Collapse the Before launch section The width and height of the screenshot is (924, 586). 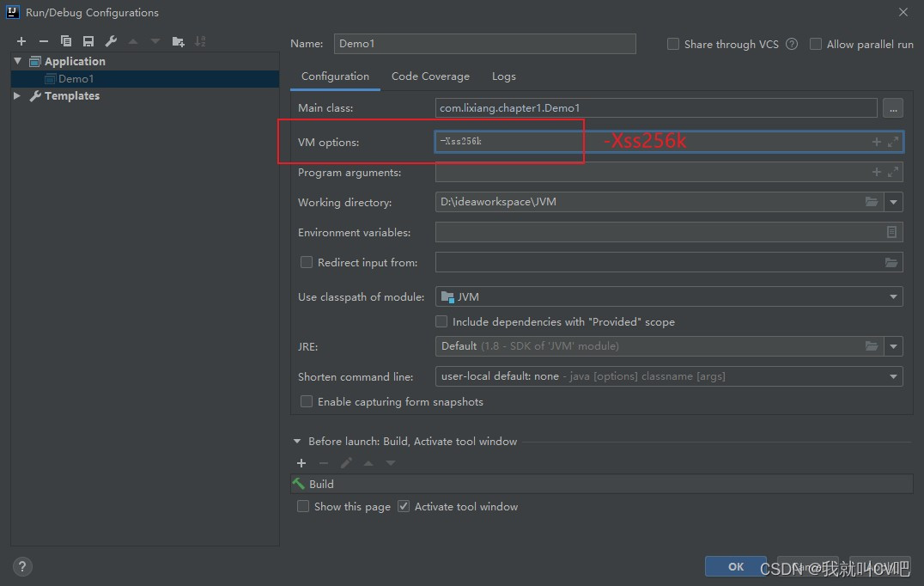pyautogui.click(x=297, y=441)
